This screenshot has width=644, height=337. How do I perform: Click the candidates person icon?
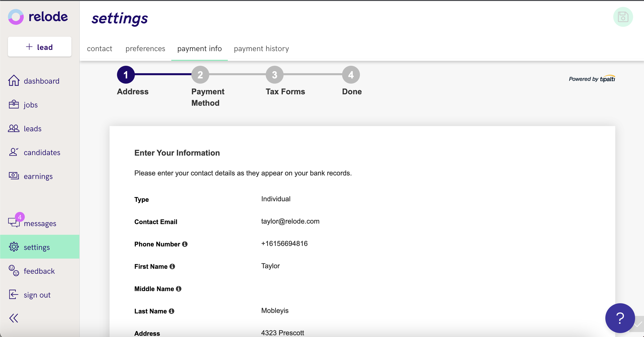(14, 152)
